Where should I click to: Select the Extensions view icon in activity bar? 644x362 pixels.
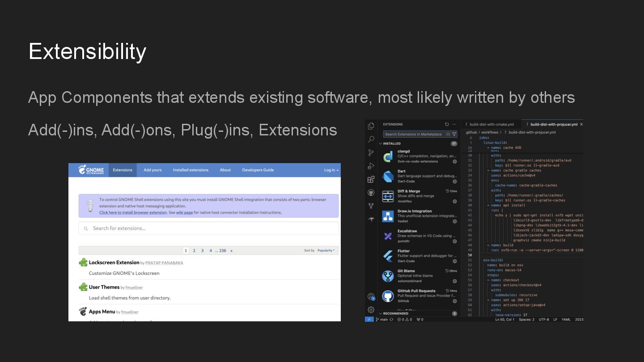(371, 180)
